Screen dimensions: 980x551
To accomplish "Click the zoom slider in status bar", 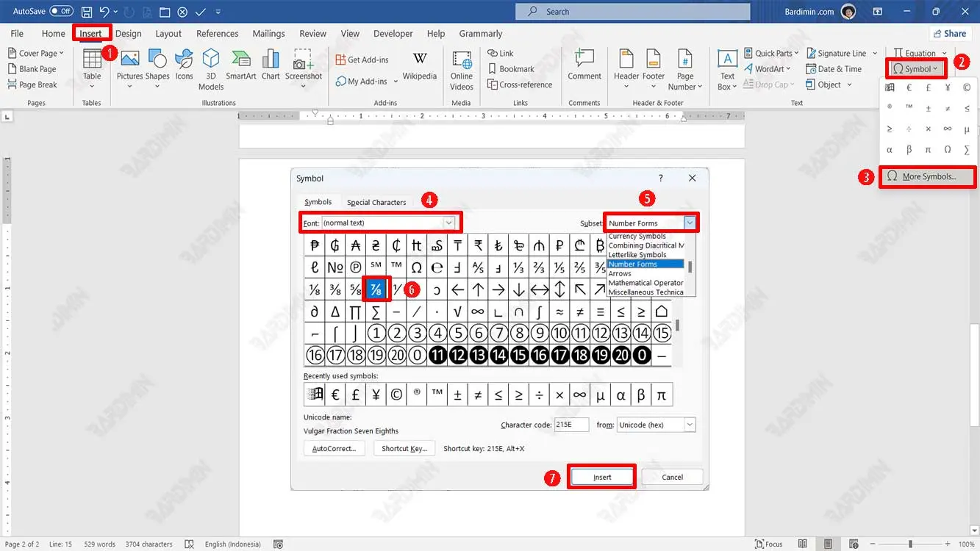I will click(x=910, y=544).
